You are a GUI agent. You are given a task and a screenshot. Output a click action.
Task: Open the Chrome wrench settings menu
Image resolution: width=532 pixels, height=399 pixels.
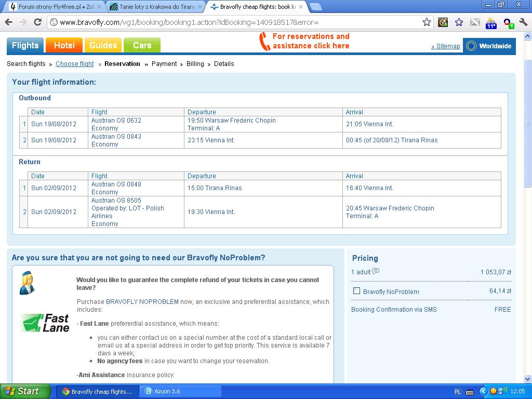(523, 22)
